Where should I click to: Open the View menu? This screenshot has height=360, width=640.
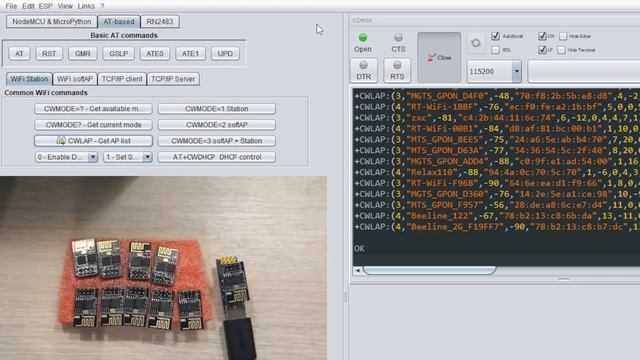coord(65,6)
